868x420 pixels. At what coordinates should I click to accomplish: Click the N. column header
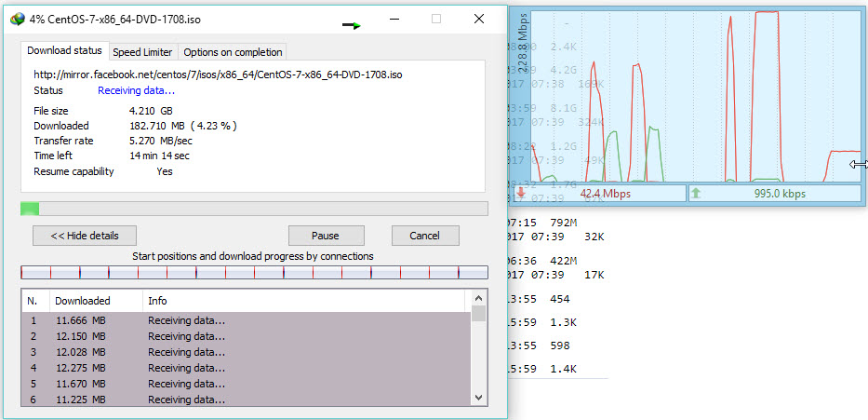[35, 301]
